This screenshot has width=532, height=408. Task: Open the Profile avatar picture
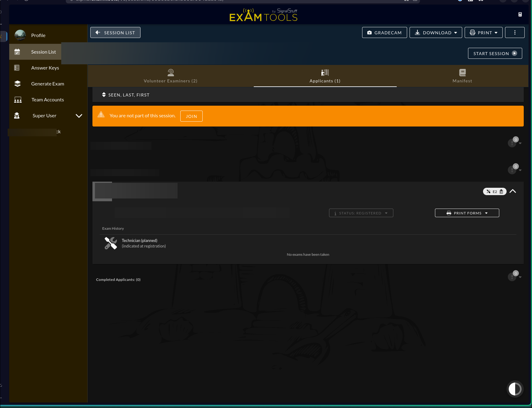20,35
